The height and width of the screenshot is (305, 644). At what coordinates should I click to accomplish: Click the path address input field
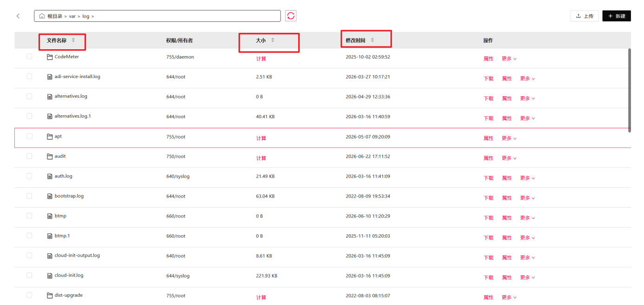[x=158, y=16]
